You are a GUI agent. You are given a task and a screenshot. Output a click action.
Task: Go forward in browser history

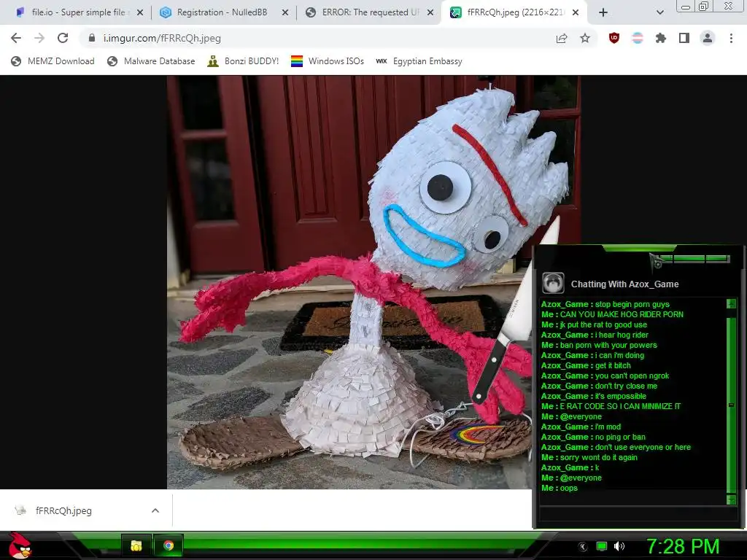click(39, 38)
